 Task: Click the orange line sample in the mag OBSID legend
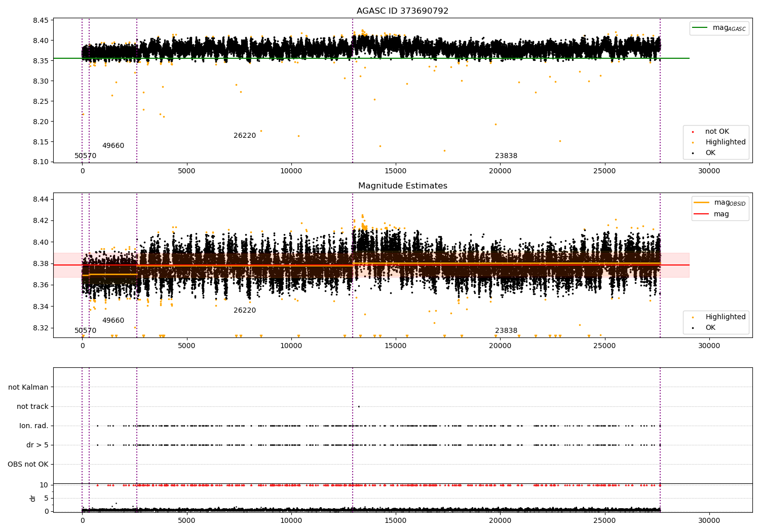pyautogui.click(x=701, y=203)
